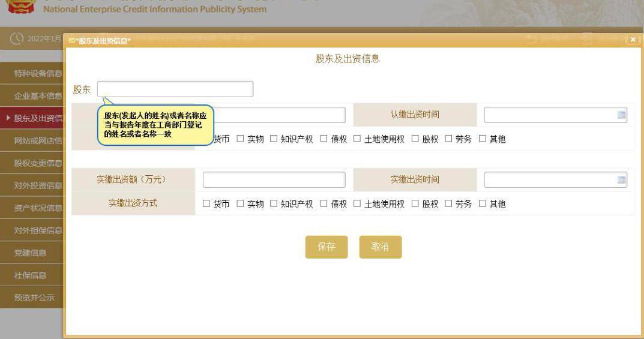Click the small icon before 股东及出资信息 dialog title
The width and height of the screenshot is (644, 339).
(71, 41)
